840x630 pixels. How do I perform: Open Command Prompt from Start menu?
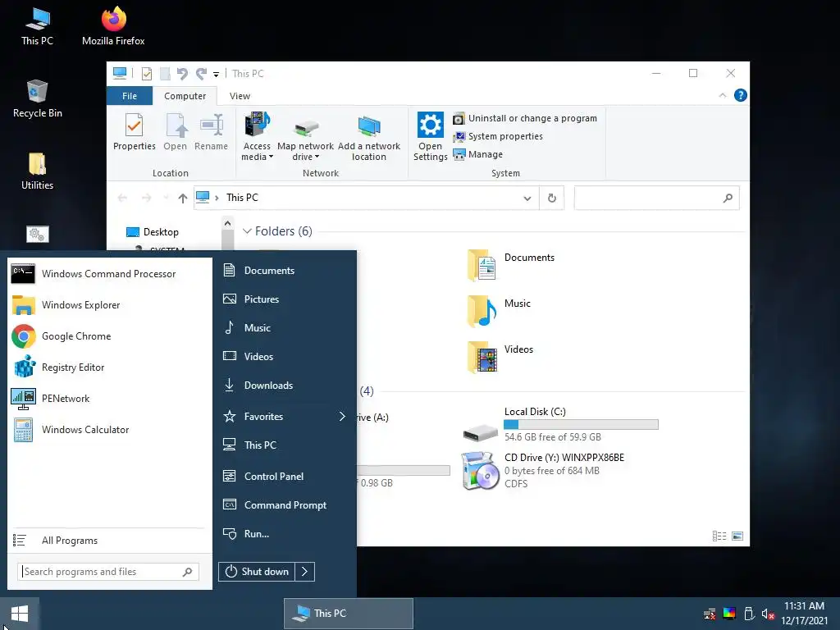pos(285,505)
